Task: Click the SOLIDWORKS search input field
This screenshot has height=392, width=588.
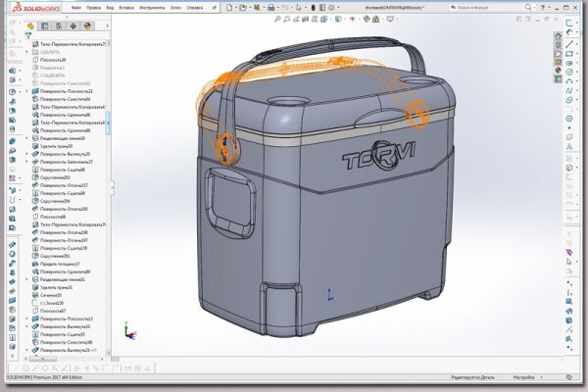Action: tap(487, 7)
